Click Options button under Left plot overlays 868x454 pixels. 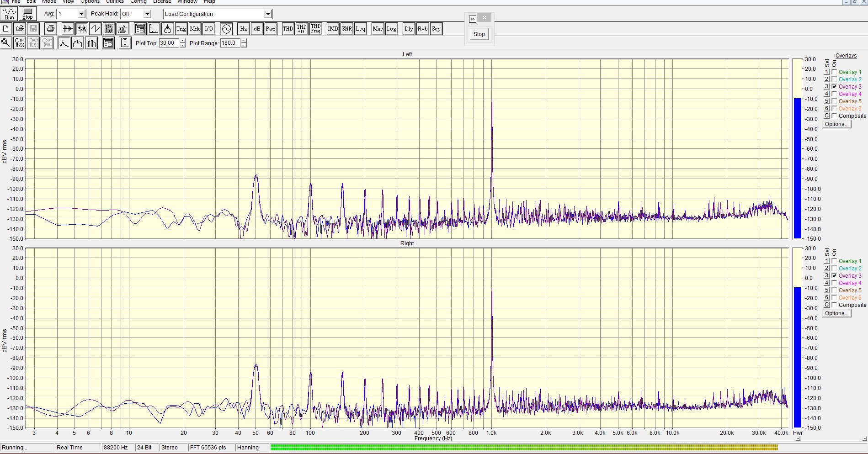pyautogui.click(x=836, y=124)
